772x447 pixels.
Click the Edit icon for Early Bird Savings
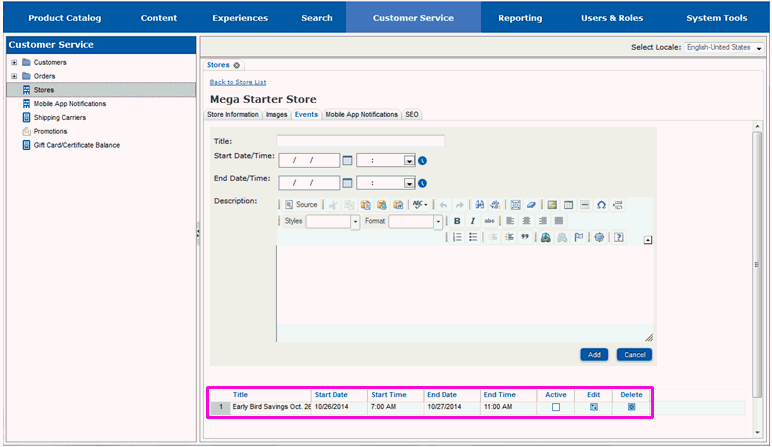click(x=594, y=407)
